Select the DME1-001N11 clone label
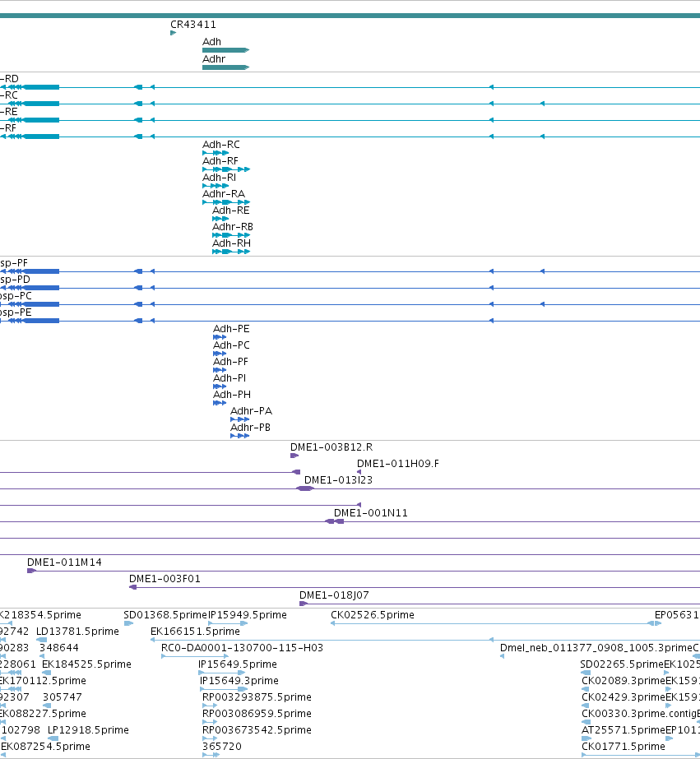 [371, 513]
